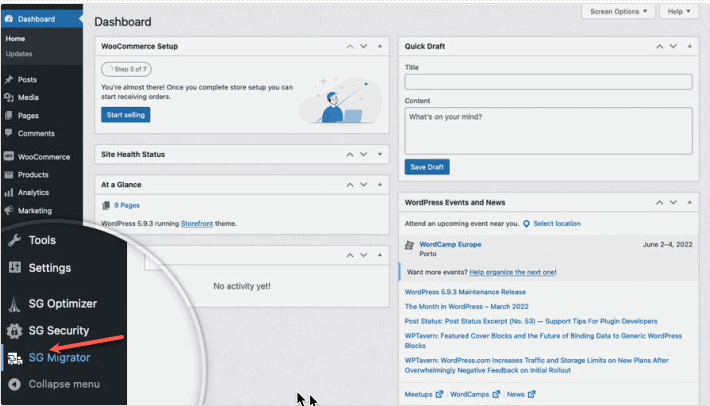Move WordPress Events and News panel up

pos(659,202)
